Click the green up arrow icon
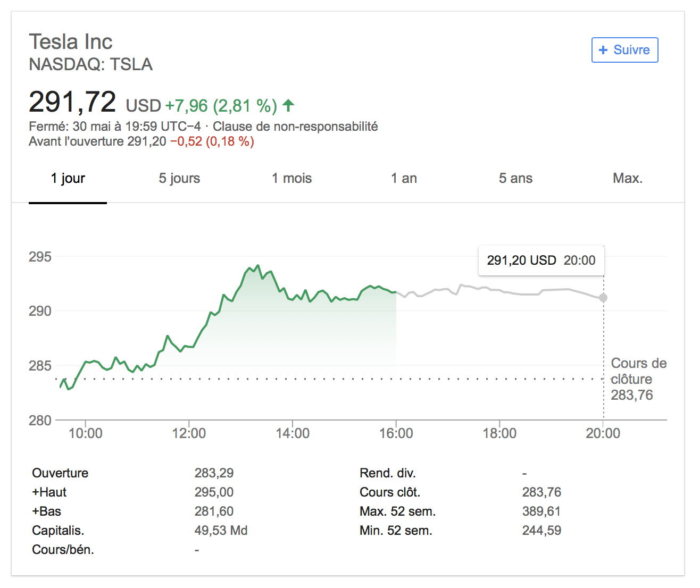The height and width of the screenshot is (588, 700). (x=288, y=105)
